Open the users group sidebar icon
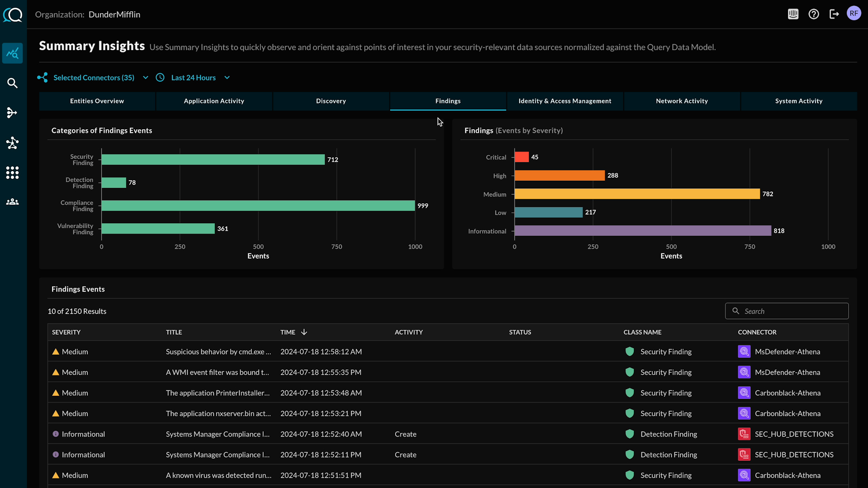 pos(12,202)
